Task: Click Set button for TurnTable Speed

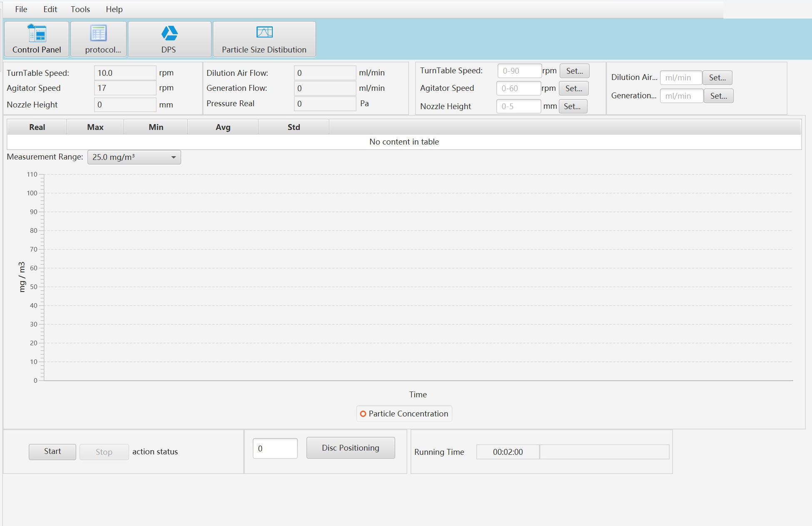Action: point(574,71)
